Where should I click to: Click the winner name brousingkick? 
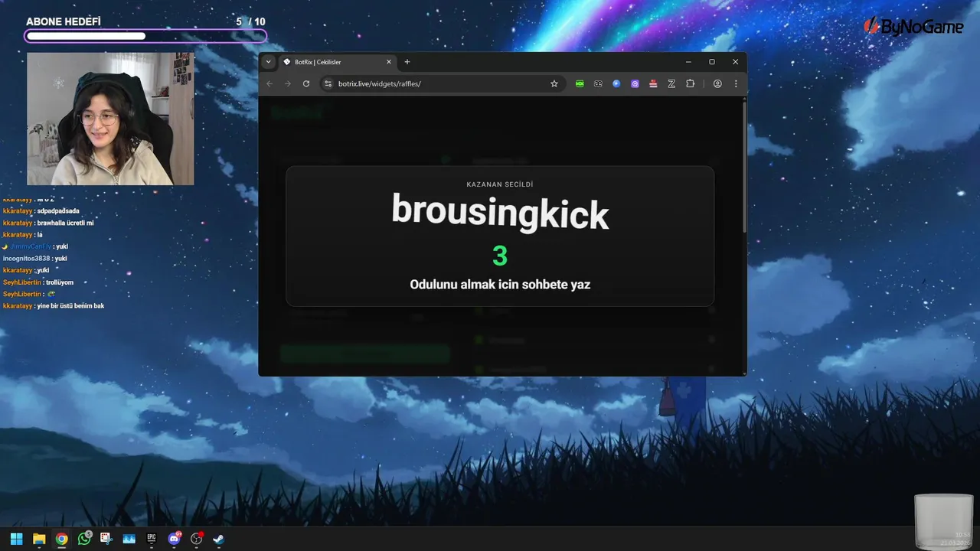coord(500,212)
